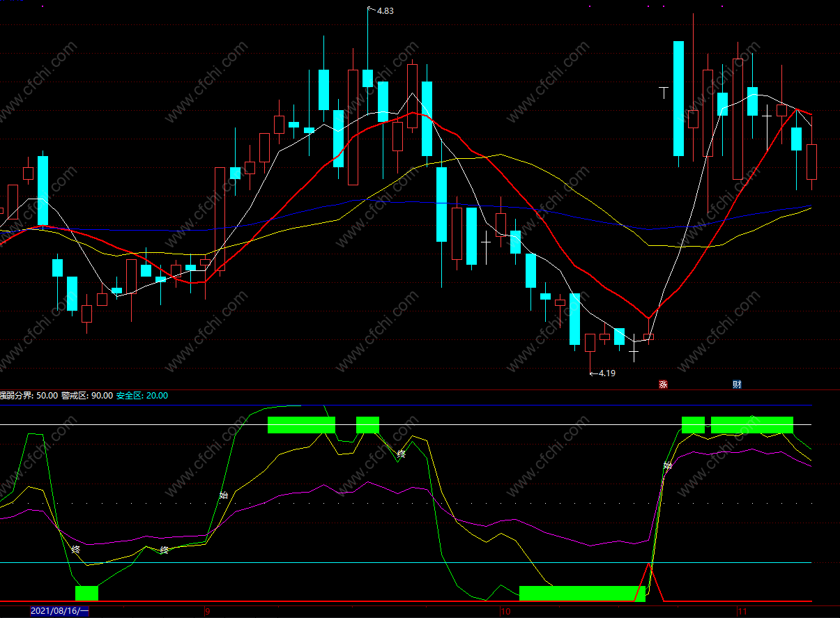Select the long green oversold bar in October

coord(582,593)
